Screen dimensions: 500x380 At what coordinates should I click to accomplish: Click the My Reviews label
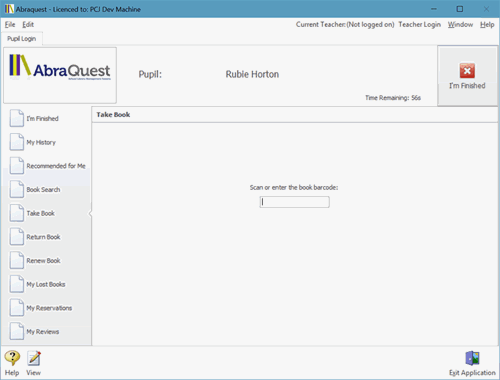coord(43,331)
